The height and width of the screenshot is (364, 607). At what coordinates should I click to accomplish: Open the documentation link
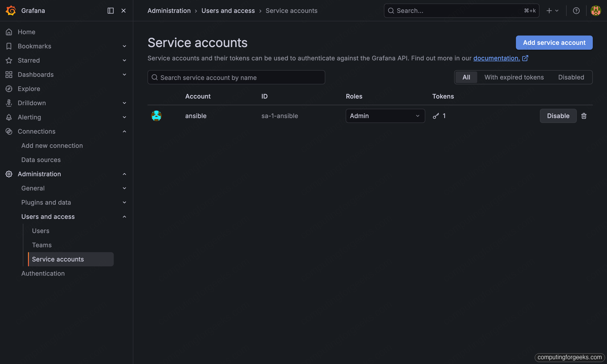point(497,58)
